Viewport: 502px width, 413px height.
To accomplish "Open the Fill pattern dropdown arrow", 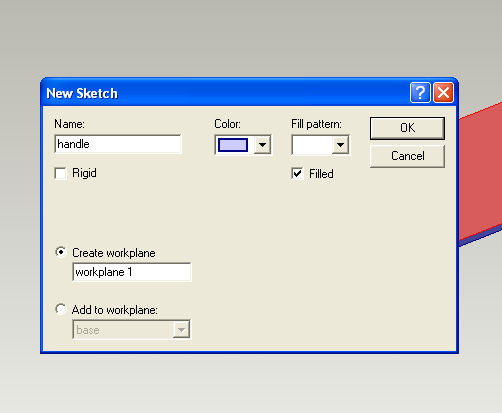I will click(x=340, y=145).
